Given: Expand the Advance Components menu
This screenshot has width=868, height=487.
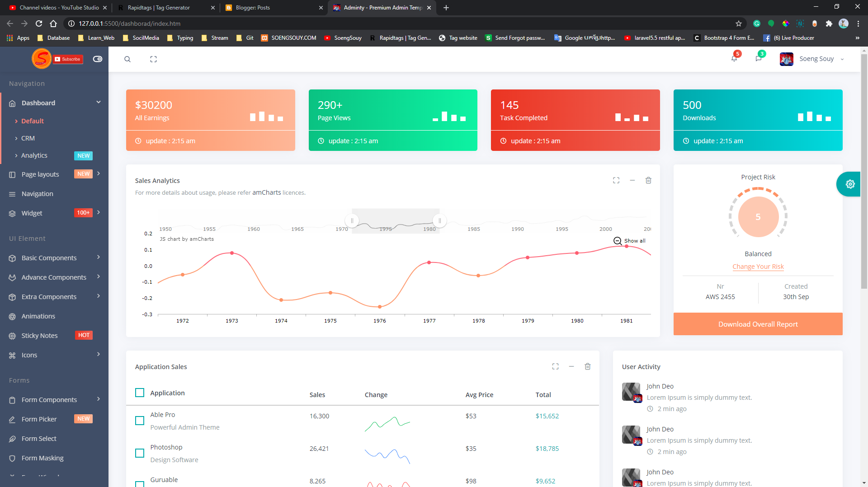Looking at the screenshot, I should click(x=54, y=277).
